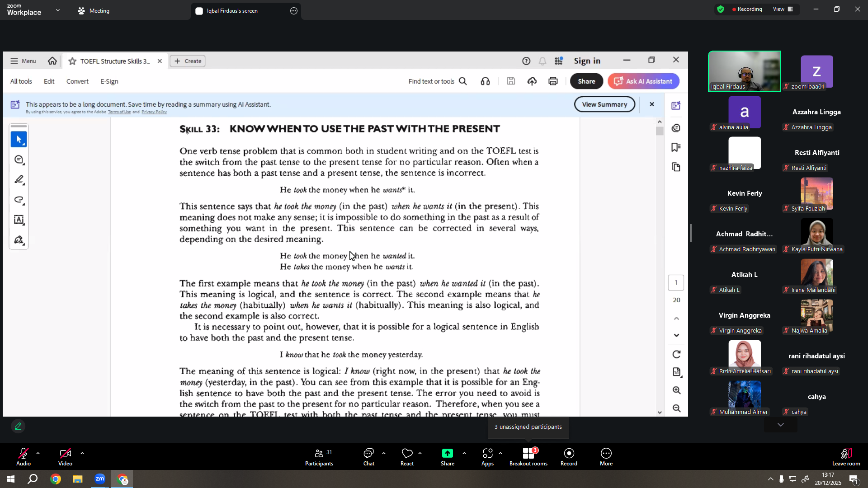The height and width of the screenshot is (488, 868).
Task: Expand chat options arrow
Action: tap(384, 453)
